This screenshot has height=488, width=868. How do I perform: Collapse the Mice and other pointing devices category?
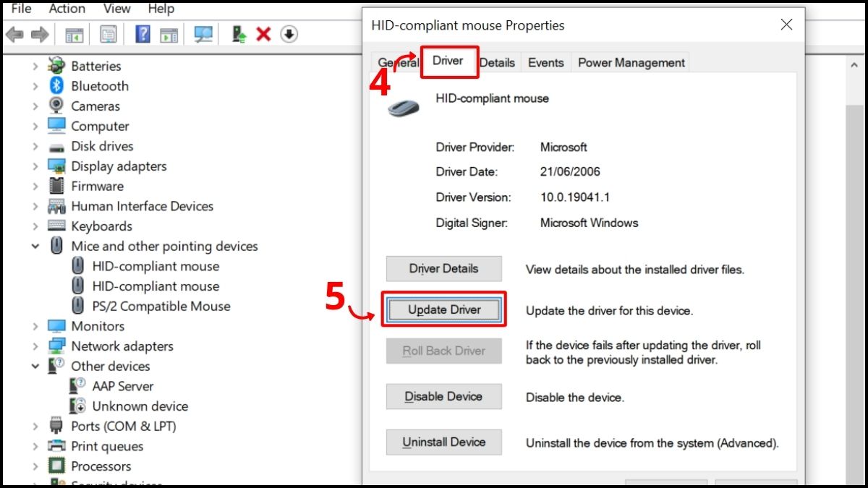click(35, 246)
